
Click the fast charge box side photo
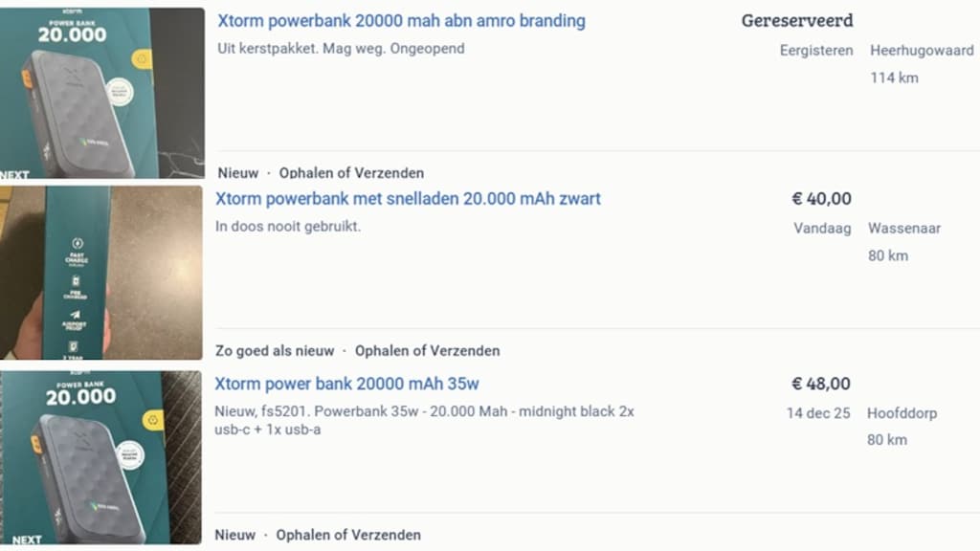pos(101,273)
